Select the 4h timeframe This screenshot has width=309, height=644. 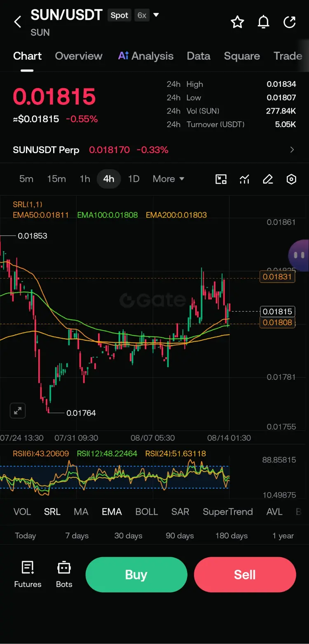click(109, 179)
